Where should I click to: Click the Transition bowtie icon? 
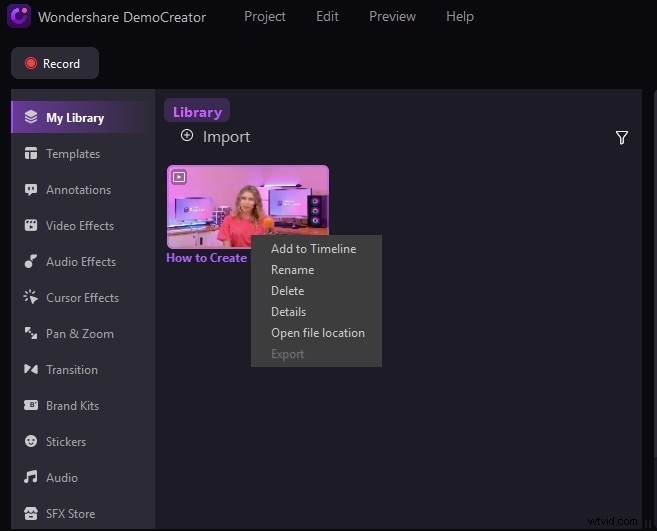(31, 369)
